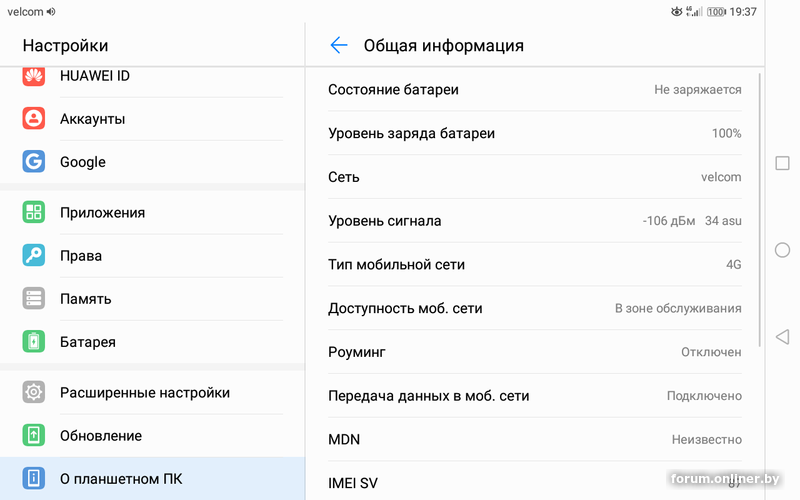This screenshot has height=500, width=800.
Task: Tap Передача данных в моб. сети row
Action: [535, 396]
